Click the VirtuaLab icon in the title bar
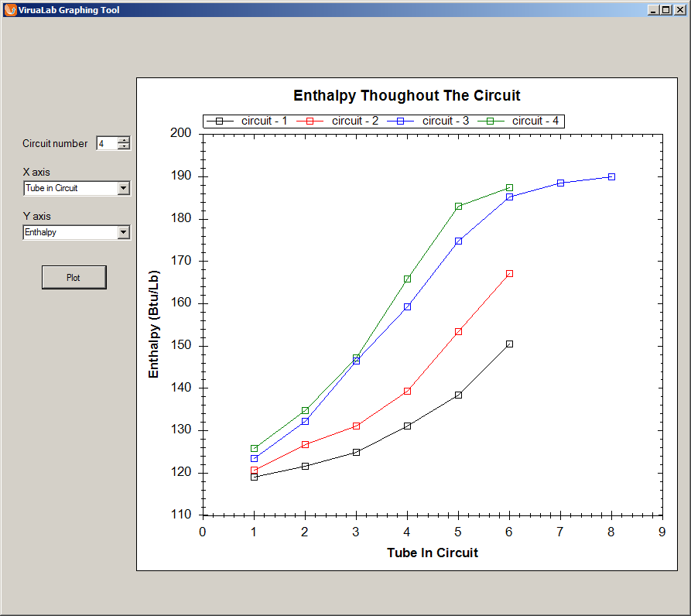The height and width of the screenshot is (616, 691). click(9, 9)
